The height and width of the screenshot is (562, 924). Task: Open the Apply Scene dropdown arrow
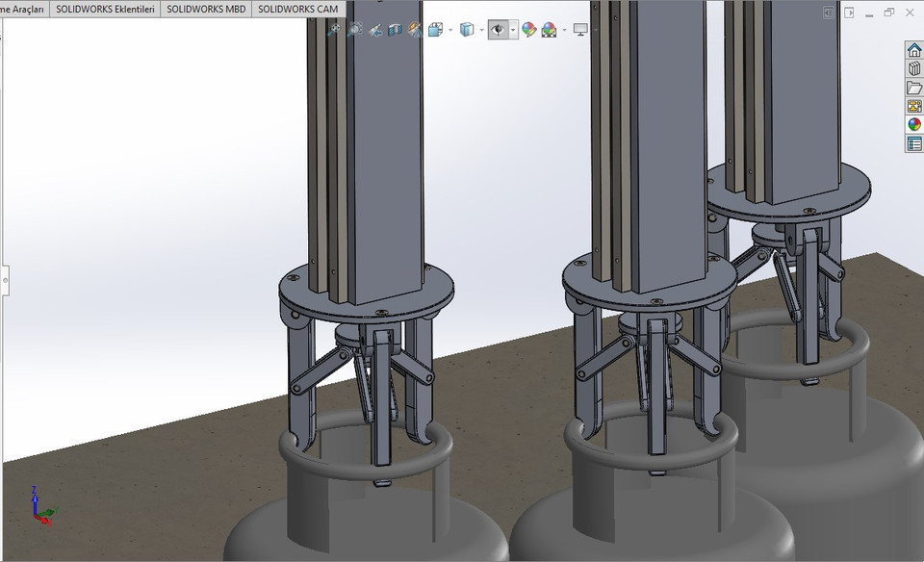[563, 29]
